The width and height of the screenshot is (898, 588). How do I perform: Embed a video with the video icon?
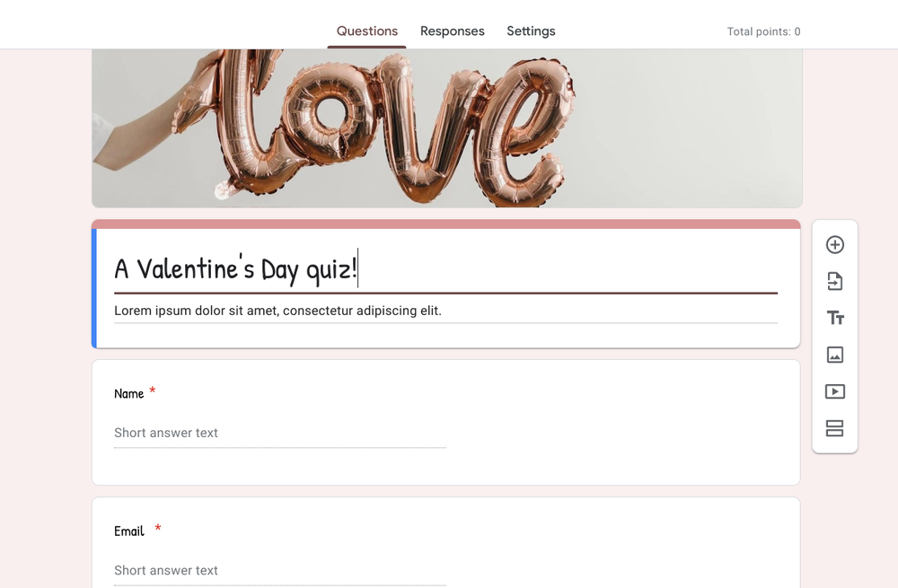pyautogui.click(x=834, y=391)
